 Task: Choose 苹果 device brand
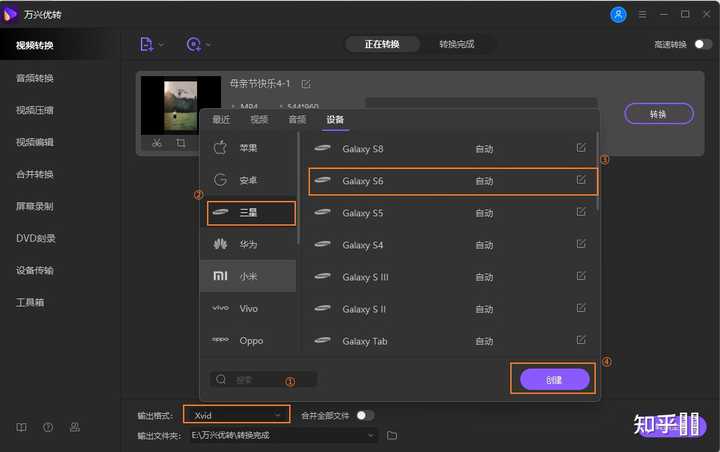pos(248,148)
